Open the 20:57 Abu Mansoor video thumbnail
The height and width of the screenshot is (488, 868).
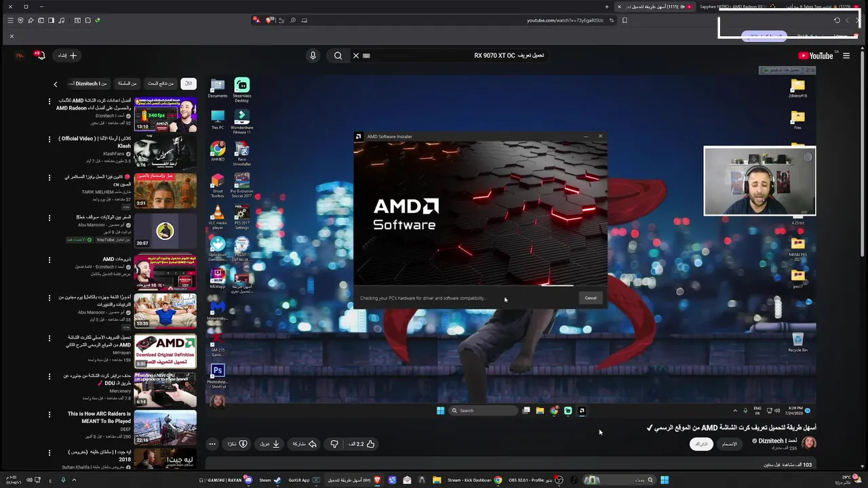165,230
